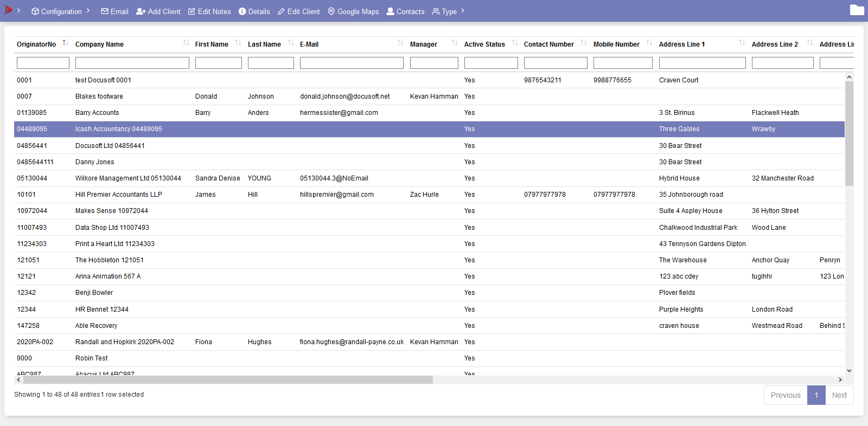The image size is (868, 426).
Task: Click the Email toolbar button
Action: pyautogui.click(x=114, y=11)
